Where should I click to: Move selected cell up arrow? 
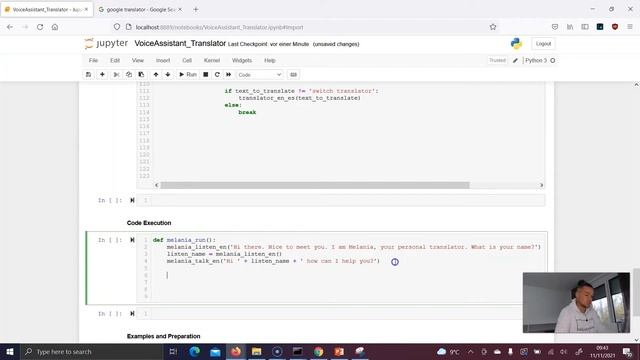[156, 75]
